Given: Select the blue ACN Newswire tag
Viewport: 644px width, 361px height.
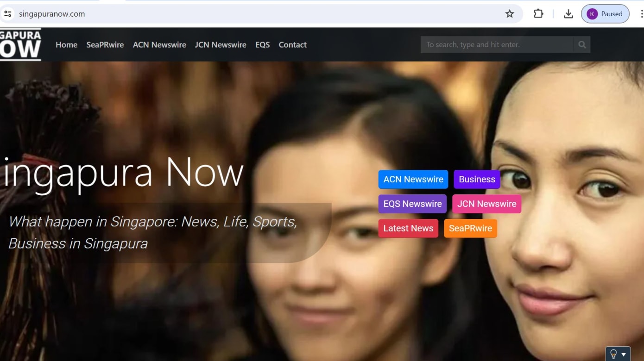Looking at the screenshot, I should (x=413, y=180).
